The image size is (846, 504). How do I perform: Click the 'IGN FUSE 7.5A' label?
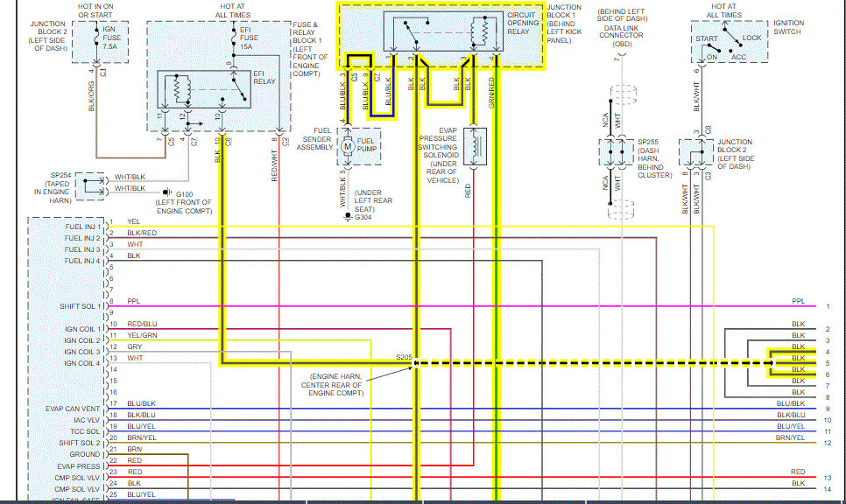click(x=112, y=38)
